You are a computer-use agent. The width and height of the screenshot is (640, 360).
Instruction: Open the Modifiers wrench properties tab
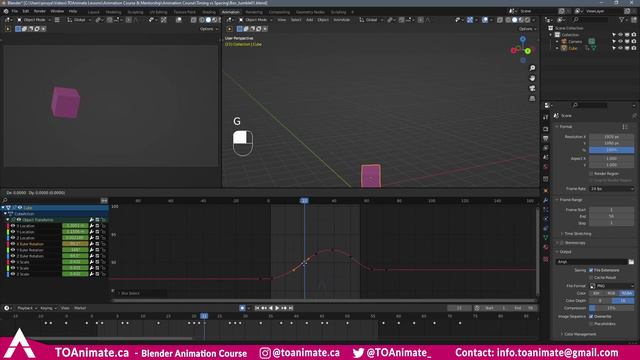[546, 200]
